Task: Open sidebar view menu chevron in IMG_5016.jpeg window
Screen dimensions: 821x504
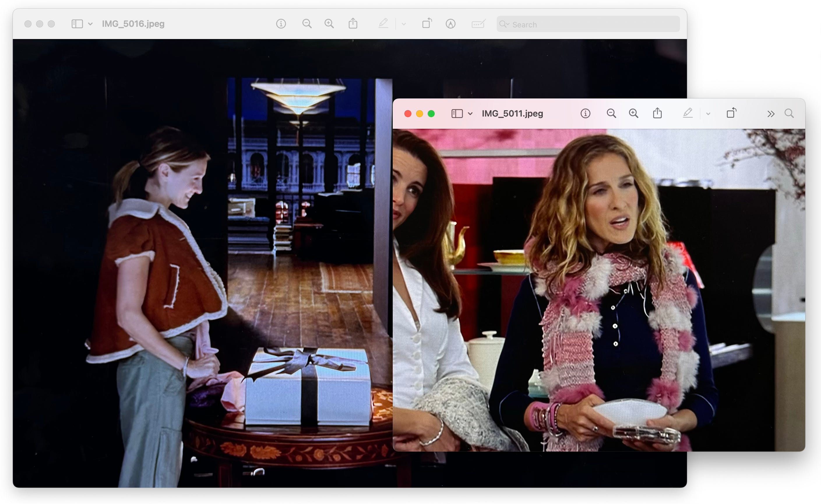Action: (x=90, y=24)
